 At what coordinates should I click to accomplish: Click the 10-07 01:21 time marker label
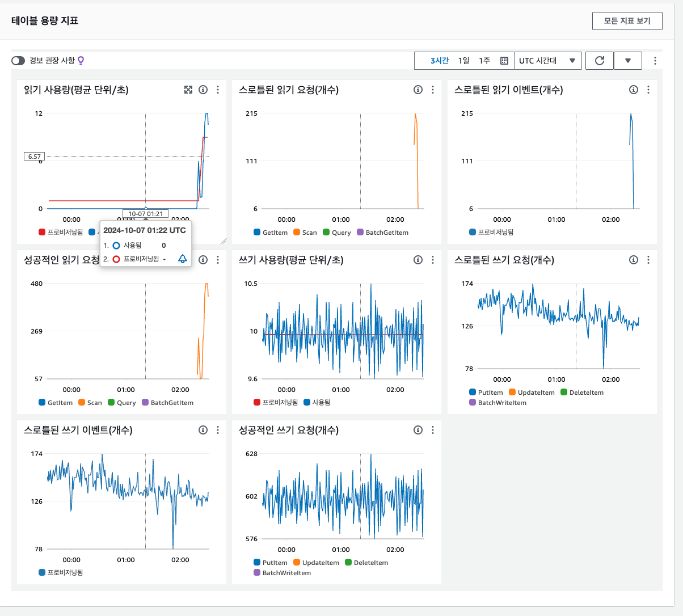tap(145, 214)
